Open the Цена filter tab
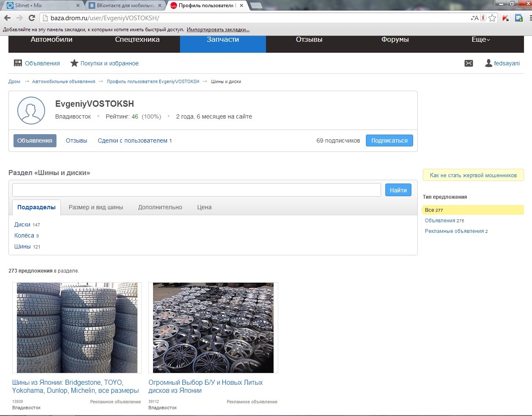Viewport: 532px width, 416px height. pyautogui.click(x=204, y=207)
